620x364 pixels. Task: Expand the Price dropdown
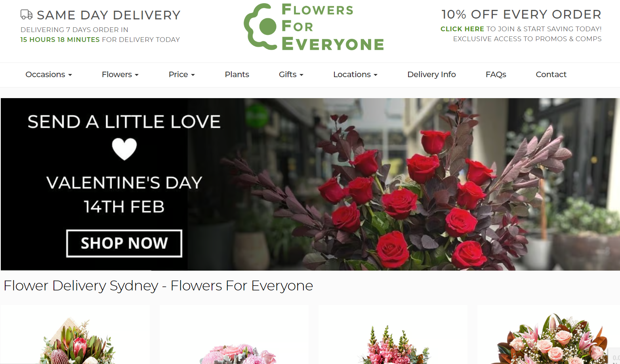(x=182, y=74)
